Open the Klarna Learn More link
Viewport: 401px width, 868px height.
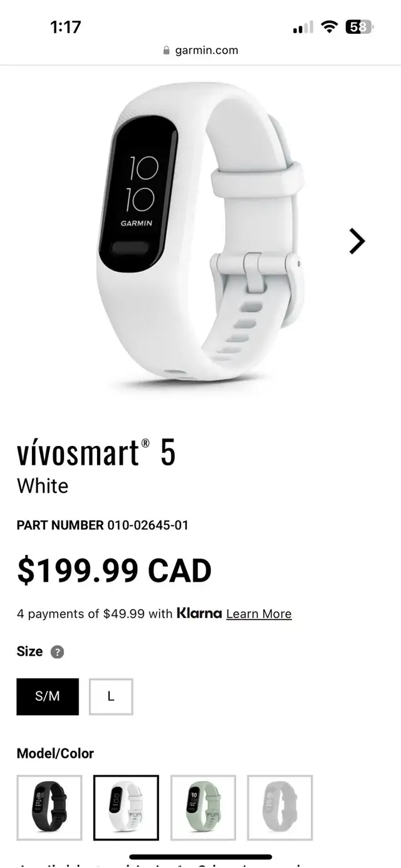pyautogui.click(x=259, y=614)
